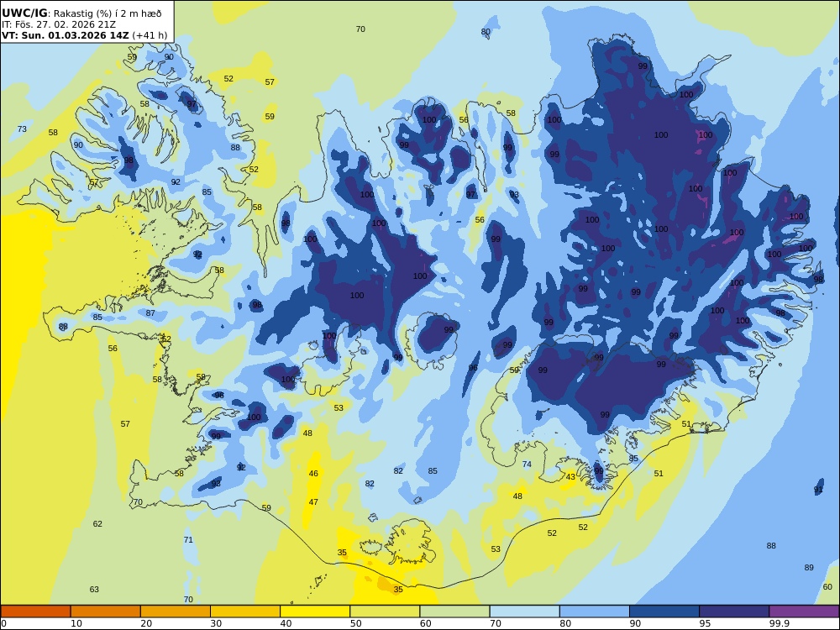Click the map value "63"
Viewport: 840px width, 630px height.
click(x=94, y=590)
